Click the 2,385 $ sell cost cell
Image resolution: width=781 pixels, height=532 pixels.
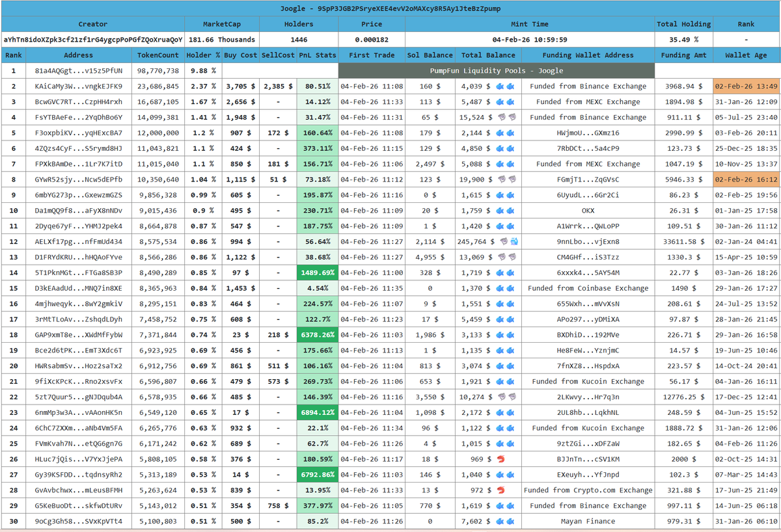pyautogui.click(x=278, y=86)
